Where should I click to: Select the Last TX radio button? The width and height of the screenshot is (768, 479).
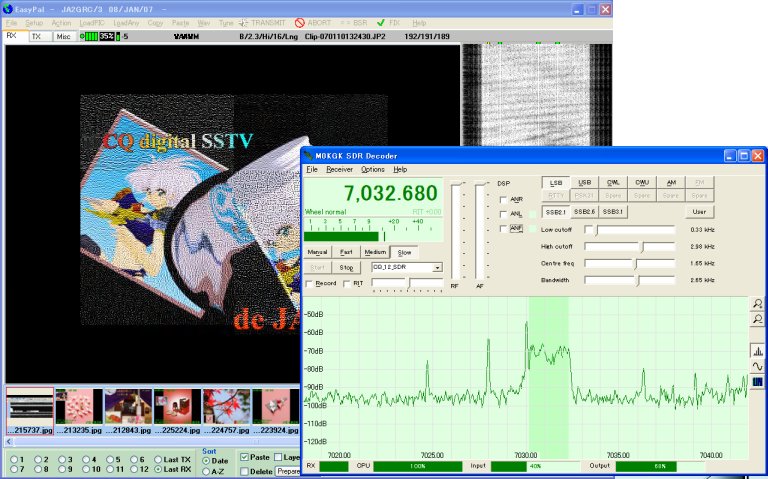[158, 459]
